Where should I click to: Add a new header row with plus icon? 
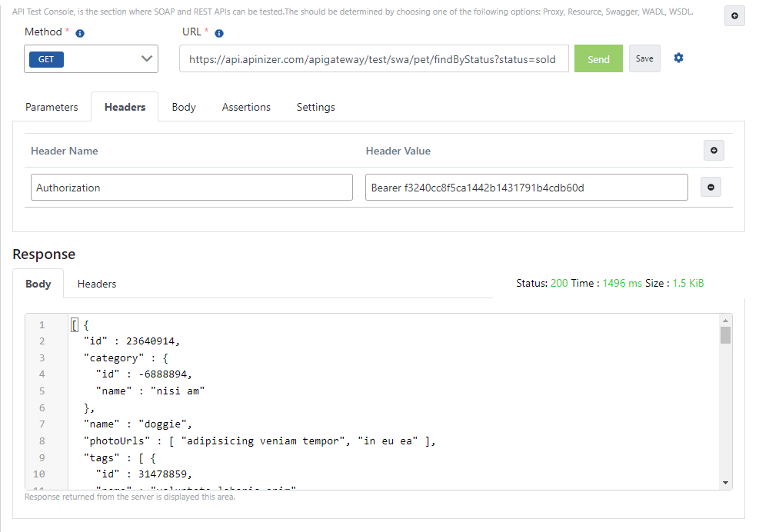tap(714, 151)
